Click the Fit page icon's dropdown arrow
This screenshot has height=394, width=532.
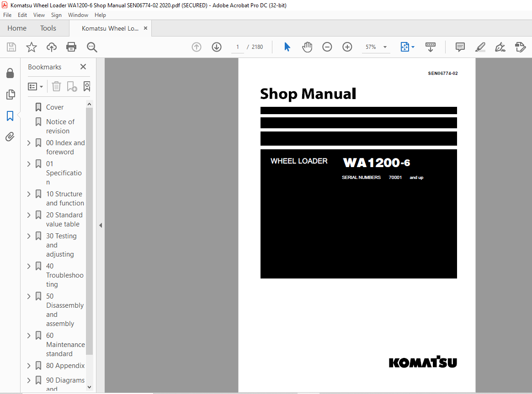(413, 47)
